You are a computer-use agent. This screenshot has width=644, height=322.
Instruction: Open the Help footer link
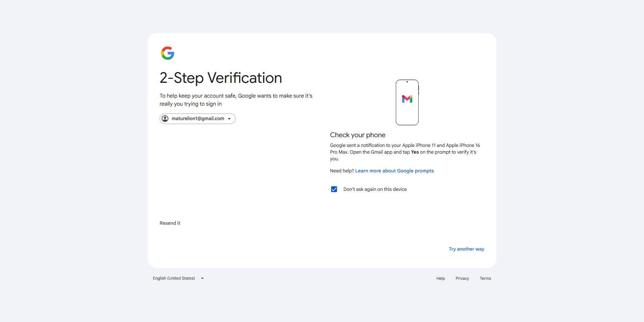[441, 278]
